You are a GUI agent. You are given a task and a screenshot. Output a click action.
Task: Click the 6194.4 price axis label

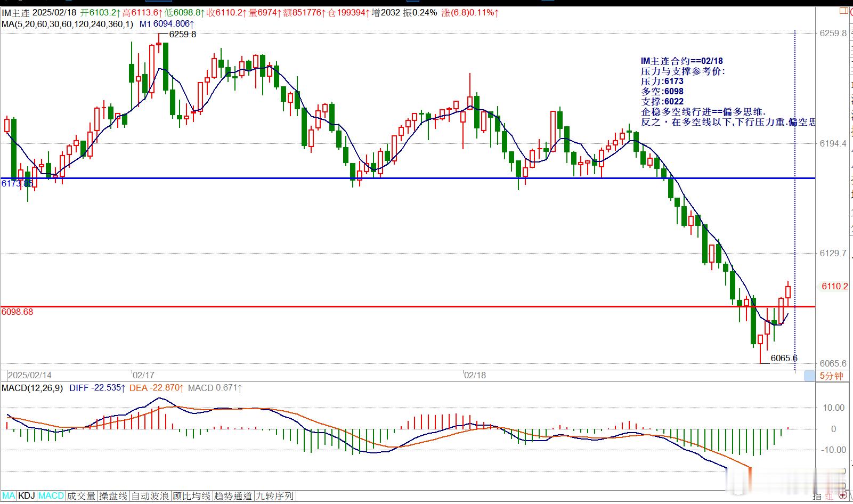833,143
